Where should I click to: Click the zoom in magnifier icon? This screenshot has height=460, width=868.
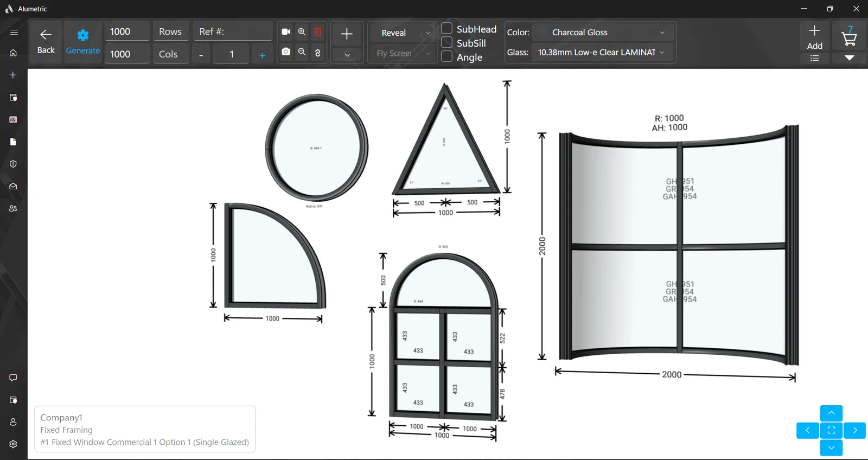click(302, 32)
